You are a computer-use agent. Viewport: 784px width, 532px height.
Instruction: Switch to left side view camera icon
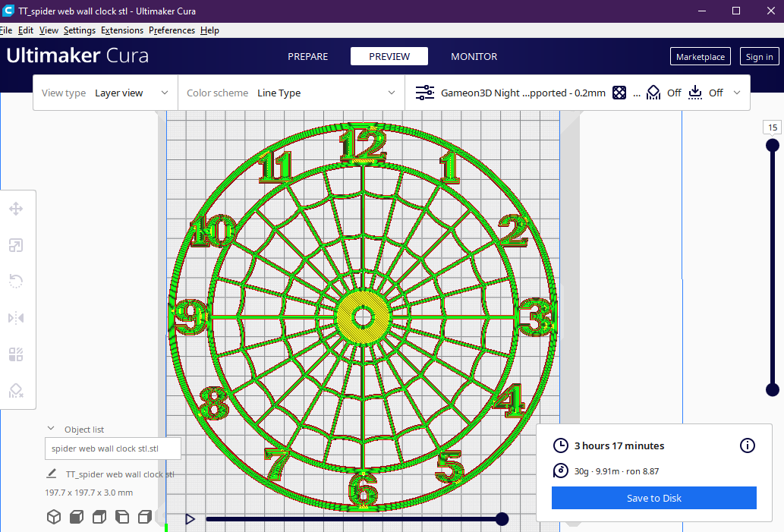(x=122, y=517)
